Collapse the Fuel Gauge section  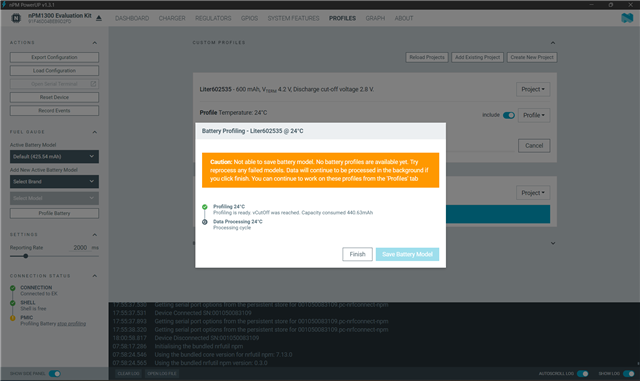[x=95, y=132]
